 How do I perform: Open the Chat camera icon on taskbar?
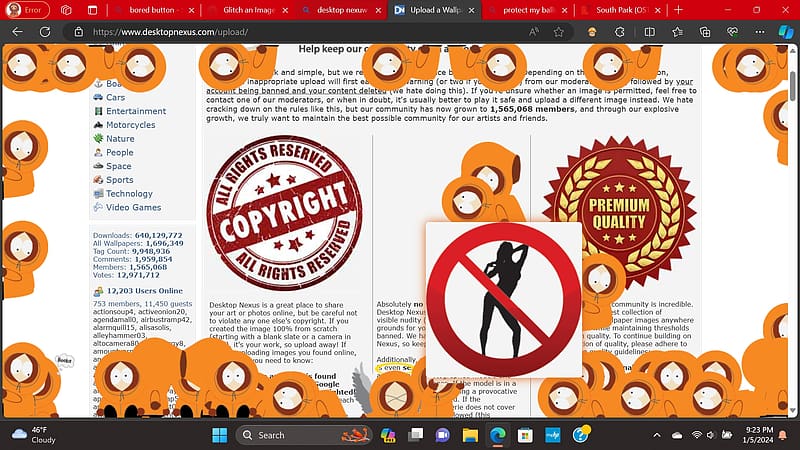pos(442,435)
